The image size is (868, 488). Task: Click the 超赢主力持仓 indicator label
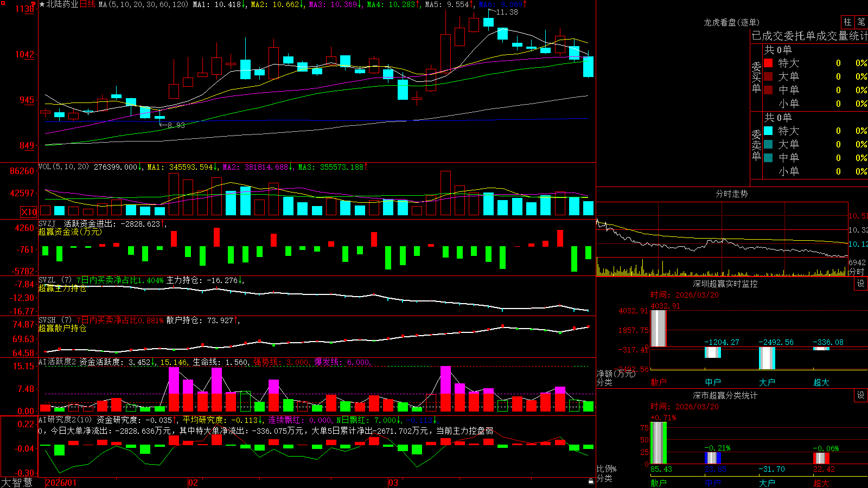tap(62, 288)
